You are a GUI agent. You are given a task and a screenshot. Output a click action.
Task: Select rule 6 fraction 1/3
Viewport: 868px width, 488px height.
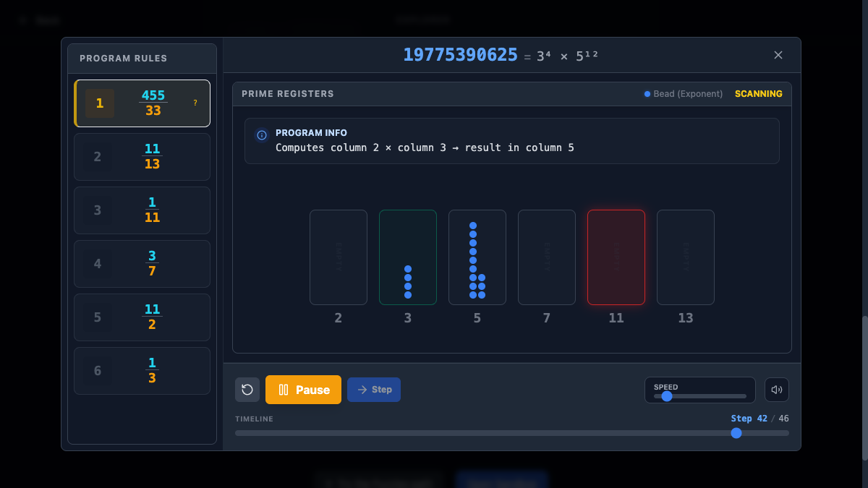coord(152,371)
